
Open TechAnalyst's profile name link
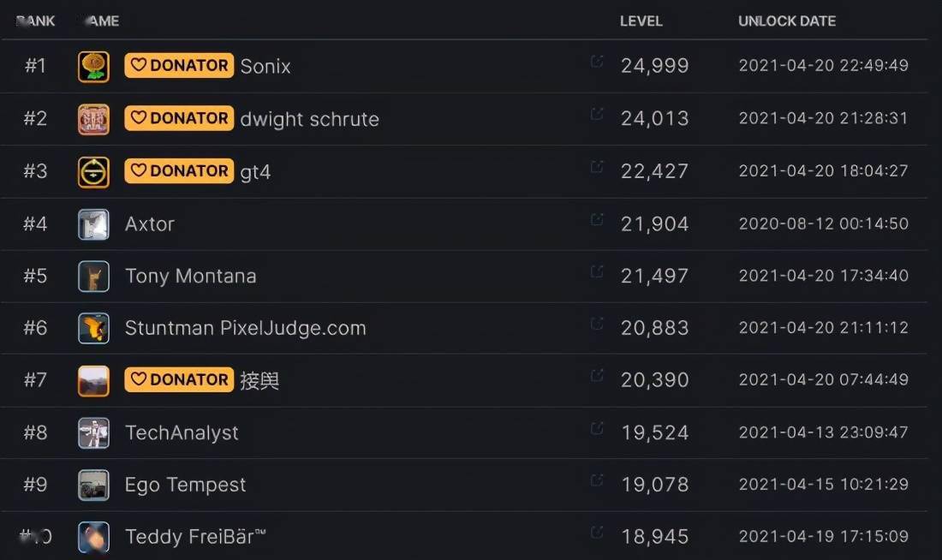182,432
